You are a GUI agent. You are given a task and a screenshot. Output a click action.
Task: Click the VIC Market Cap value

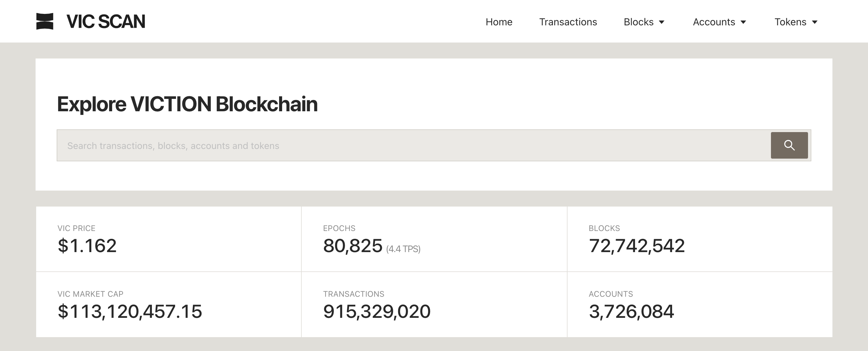tap(130, 311)
